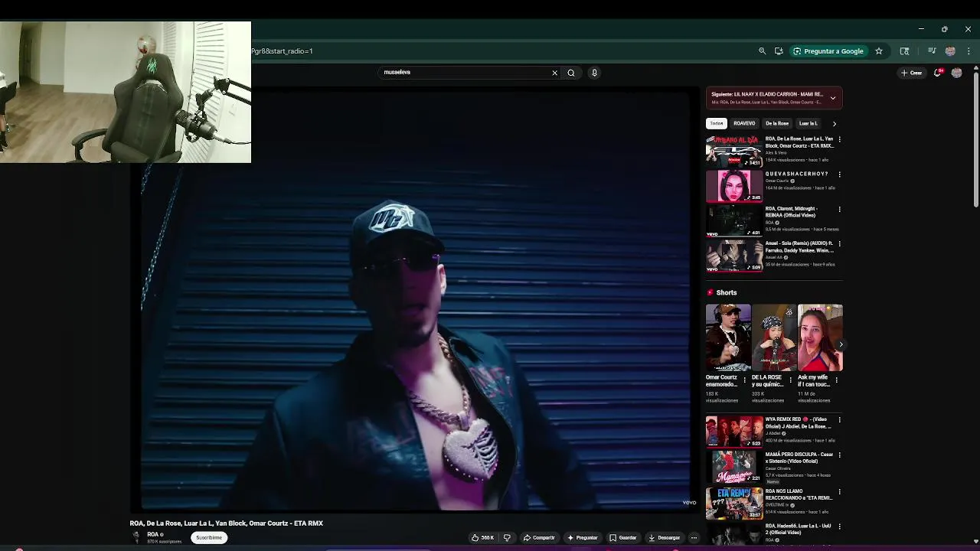
Task: Open options menu for QUEVASHACERHOY? video
Action: [839, 174]
